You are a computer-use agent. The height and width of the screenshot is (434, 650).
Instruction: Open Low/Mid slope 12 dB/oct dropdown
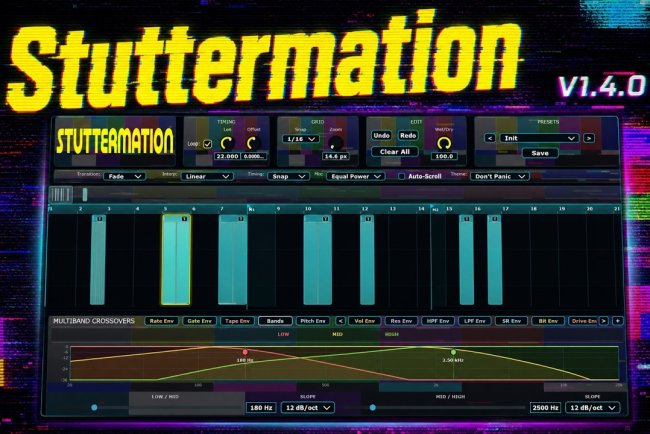(x=308, y=408)
